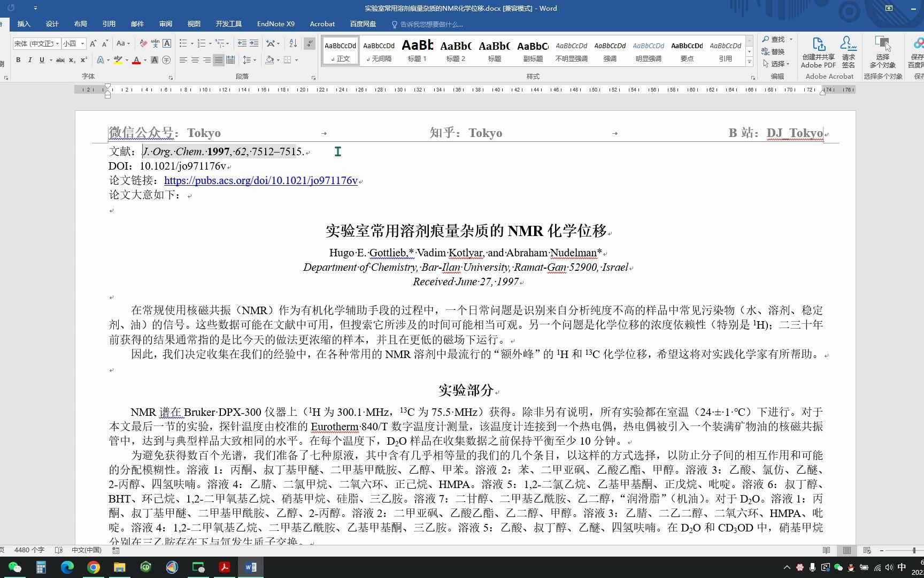The height and width of the screenshot is (578, 924).
Task: Open the Select (选择) dropdown
Action: [776, 64]
